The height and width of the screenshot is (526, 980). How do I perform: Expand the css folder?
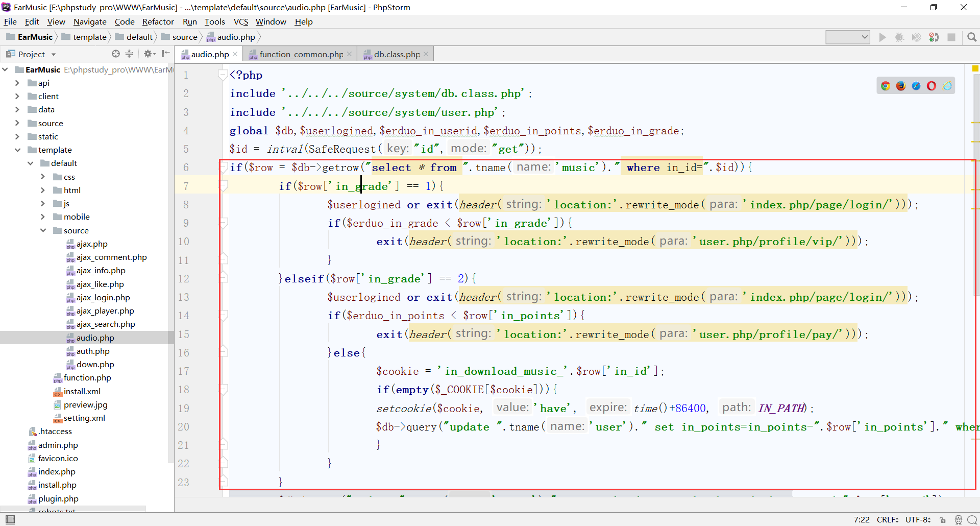pyautogui.click(x=43, y=177)
